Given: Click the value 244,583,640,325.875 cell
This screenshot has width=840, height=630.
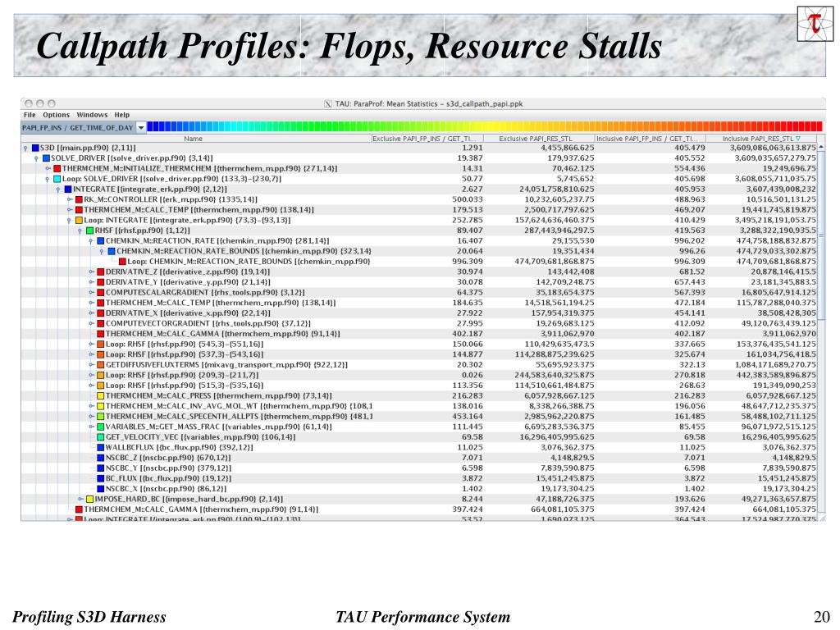Looking at the screenshot, I should [555, 375].
